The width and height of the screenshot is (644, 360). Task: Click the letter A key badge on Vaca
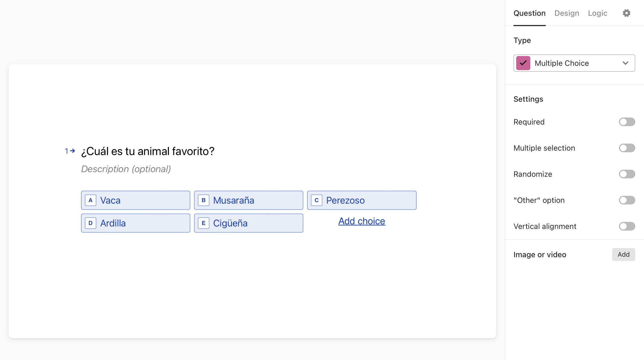coord(91,200)
